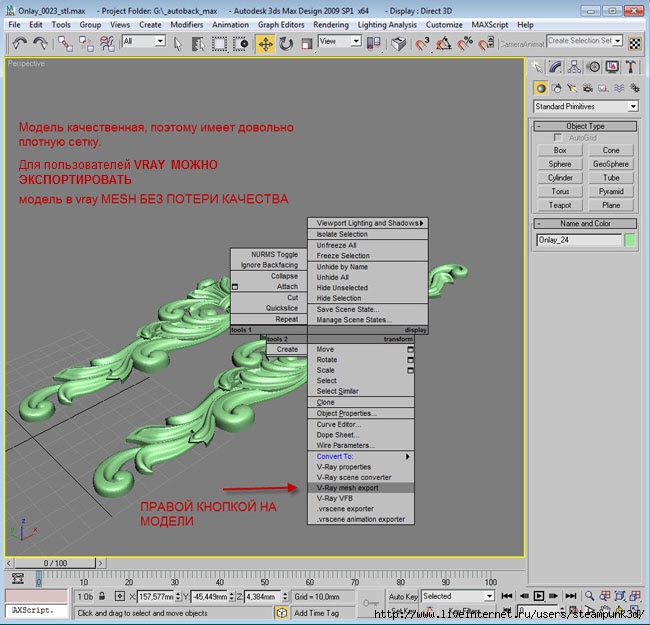650x625 pixels.
Task: Click the Cylinder primitive button
Action: point(560,178)
